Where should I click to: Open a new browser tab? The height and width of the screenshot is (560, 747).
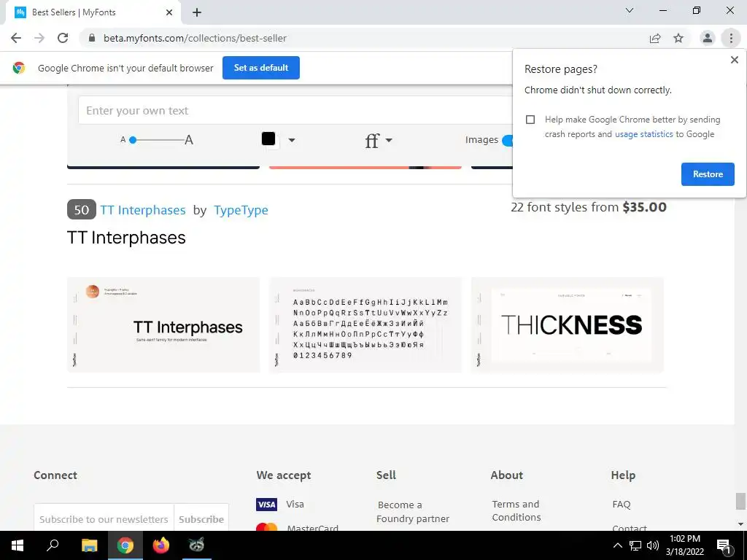point(197,12)
